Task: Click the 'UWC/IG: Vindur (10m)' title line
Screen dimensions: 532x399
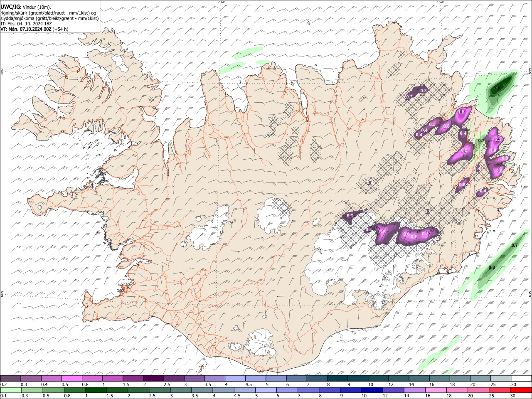Action: point(26,7)
